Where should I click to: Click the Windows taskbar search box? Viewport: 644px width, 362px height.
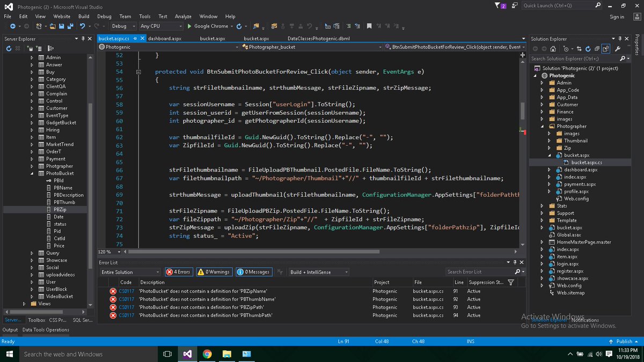[89, 354]
